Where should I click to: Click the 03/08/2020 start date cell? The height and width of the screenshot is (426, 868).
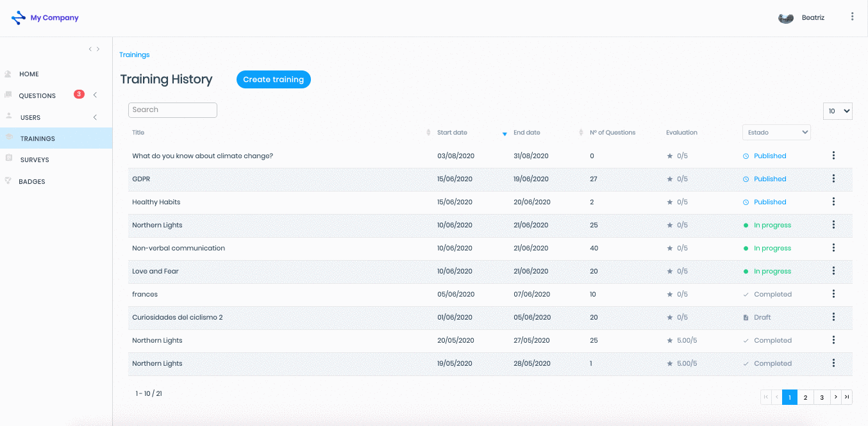point(455,156)
